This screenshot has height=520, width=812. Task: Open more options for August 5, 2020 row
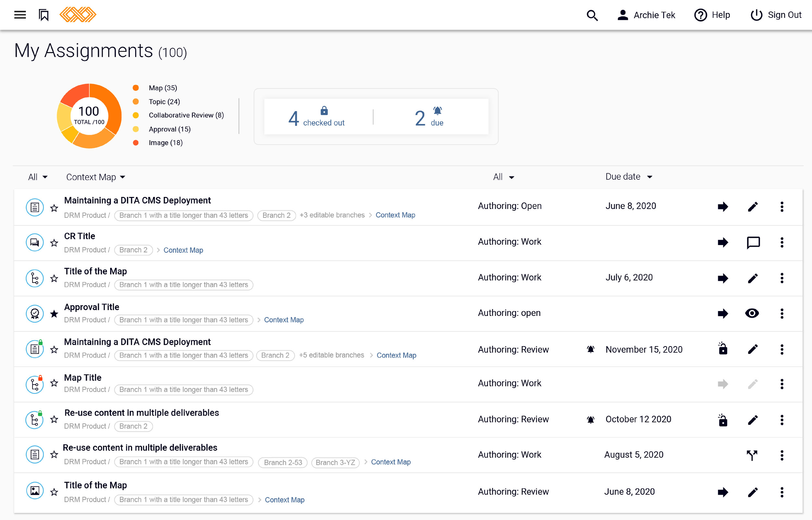(x=782, y=455)
